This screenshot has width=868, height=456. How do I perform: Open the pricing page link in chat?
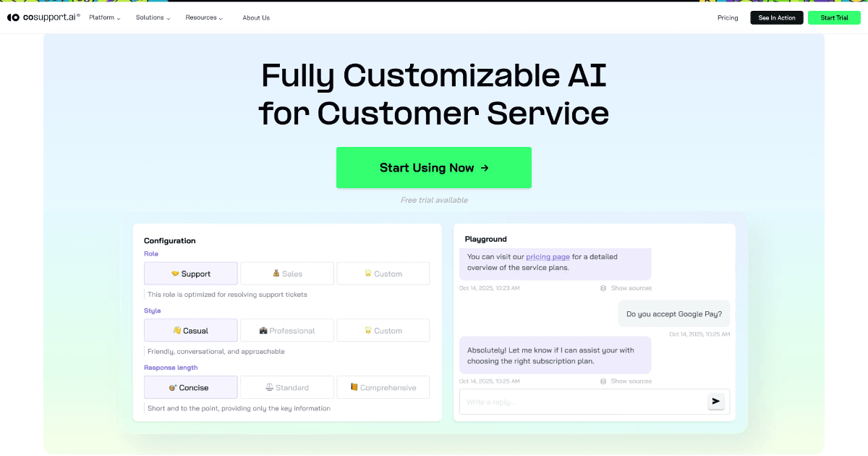(548, 256)
